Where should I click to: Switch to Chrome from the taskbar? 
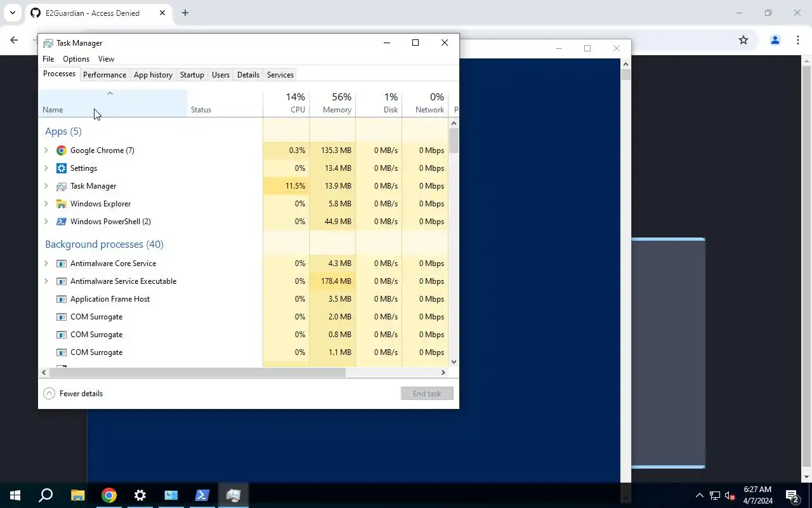tap(109, 495)
